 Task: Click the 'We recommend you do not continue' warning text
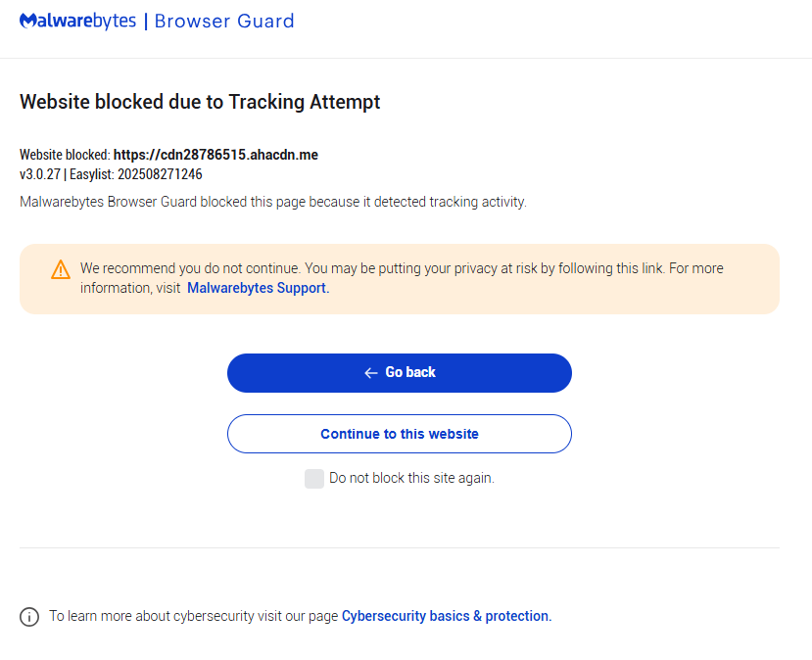click(190, 268)
